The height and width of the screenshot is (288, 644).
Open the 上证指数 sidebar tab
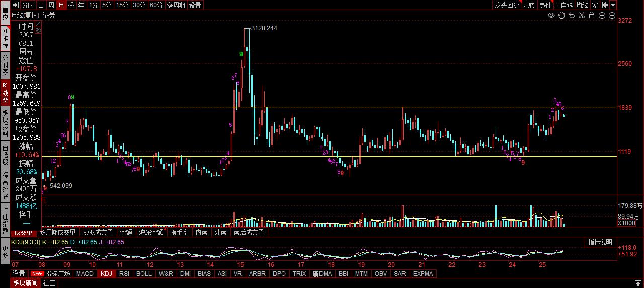(5, 220)
